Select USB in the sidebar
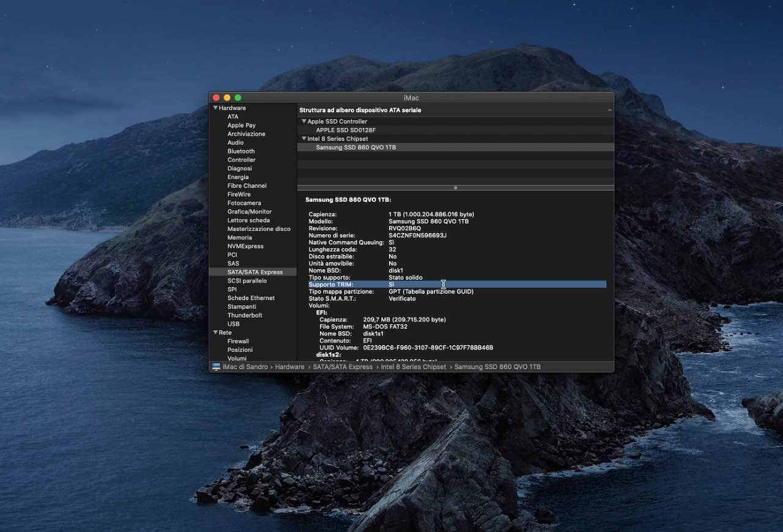Screen dimensions: 783x532 coord(234,323)
